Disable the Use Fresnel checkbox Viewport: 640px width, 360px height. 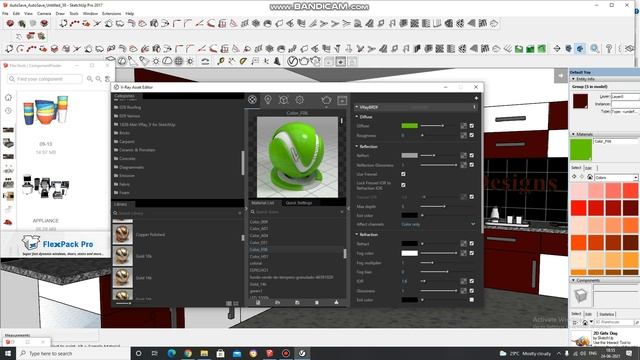(x=403, y=174)
